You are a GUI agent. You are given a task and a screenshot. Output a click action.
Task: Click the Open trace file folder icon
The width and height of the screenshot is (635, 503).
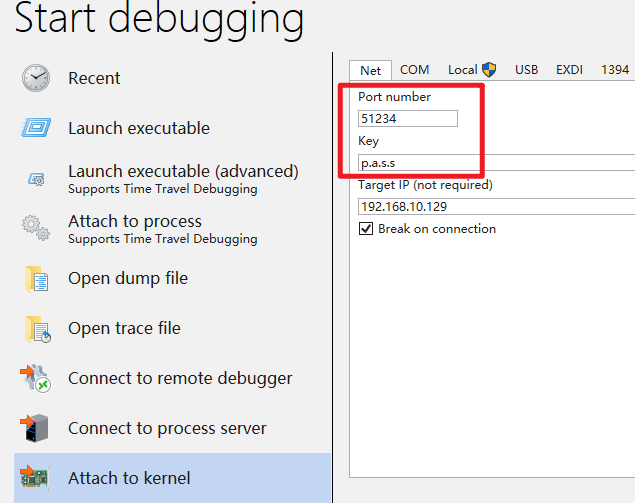[38, 329]
